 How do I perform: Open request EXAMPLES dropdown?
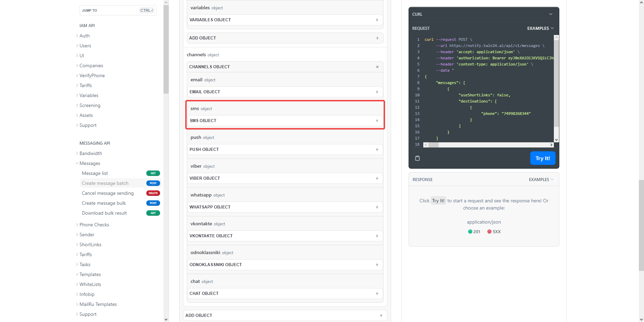[540, 28]
